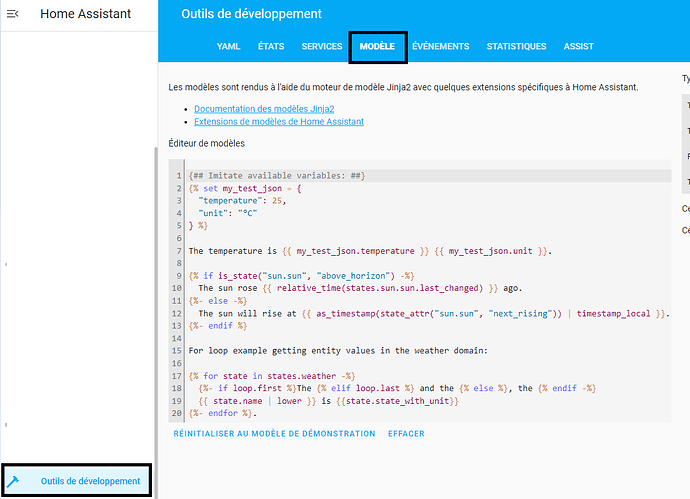Select the MODÈLE tab
Screen dimensions: 690x499
(377, 46)
